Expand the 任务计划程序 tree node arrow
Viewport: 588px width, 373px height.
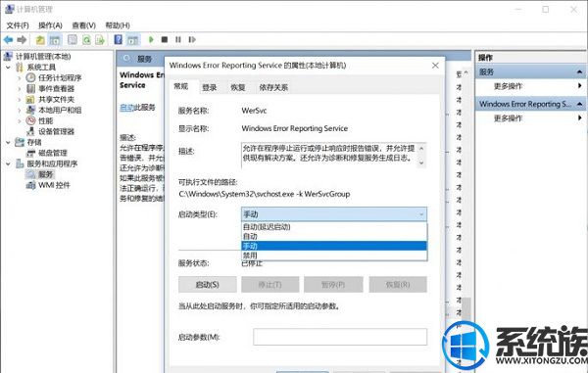click(x=20, y=78)
